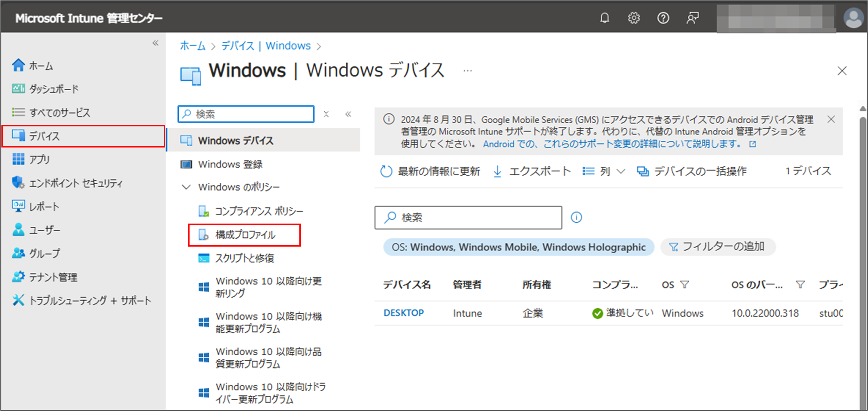Open Windows 10 以降向け機能更新プログラム
Viewport: 868px width, 411px height.
coord(268,322)
